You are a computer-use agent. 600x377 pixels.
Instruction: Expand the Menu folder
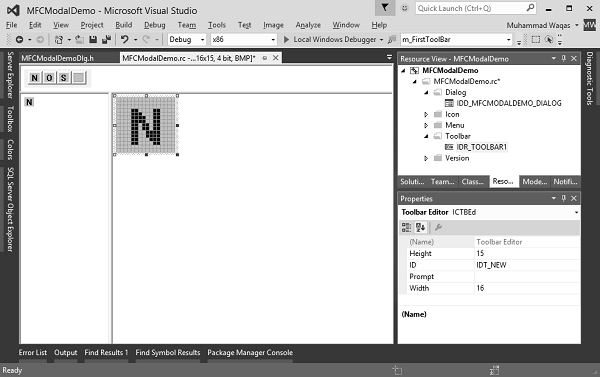pyautogui.click(x=426, y=125)
